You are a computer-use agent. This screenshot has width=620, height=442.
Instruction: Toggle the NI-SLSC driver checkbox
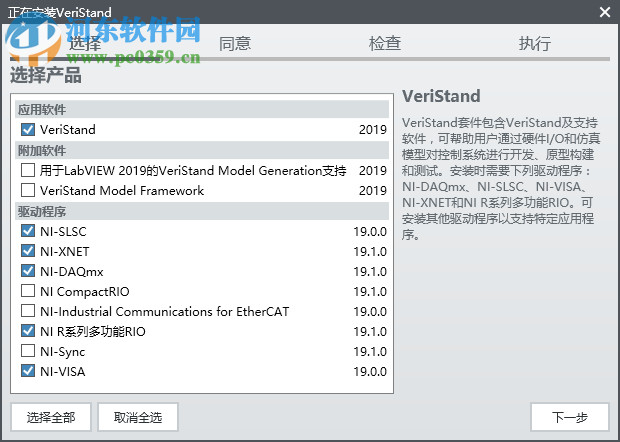click(28, 231)
